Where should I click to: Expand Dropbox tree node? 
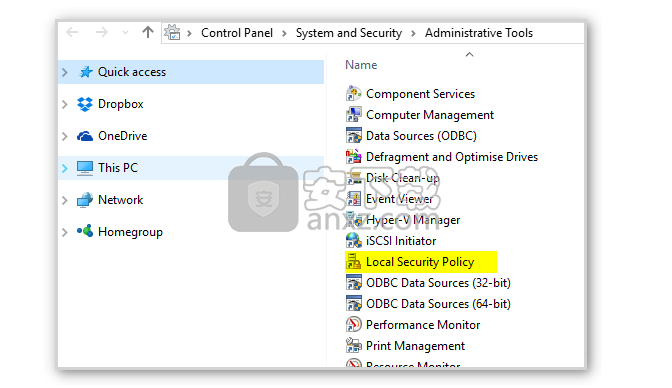pyautogui.click(x=65, y=104)
